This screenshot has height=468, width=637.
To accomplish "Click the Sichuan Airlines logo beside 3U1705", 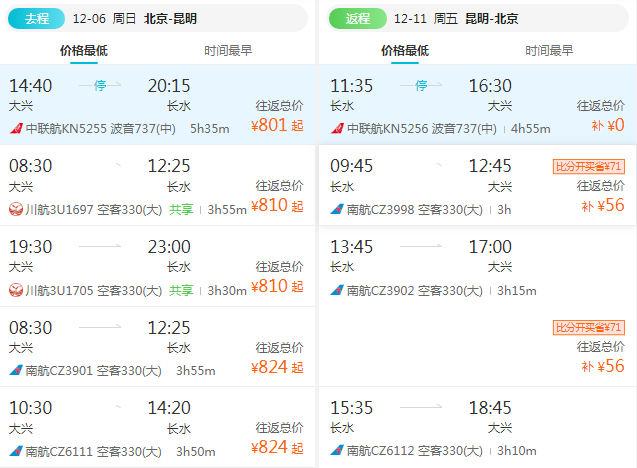I will [16, 290].
